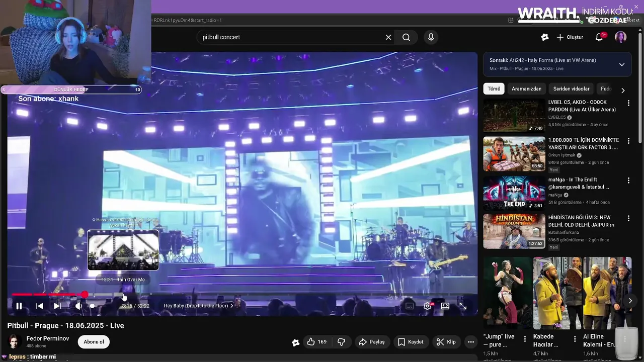The width and height of the screenshot is (644, 362).
Task: Open more actions with the three-dots button
Action: 471,342
